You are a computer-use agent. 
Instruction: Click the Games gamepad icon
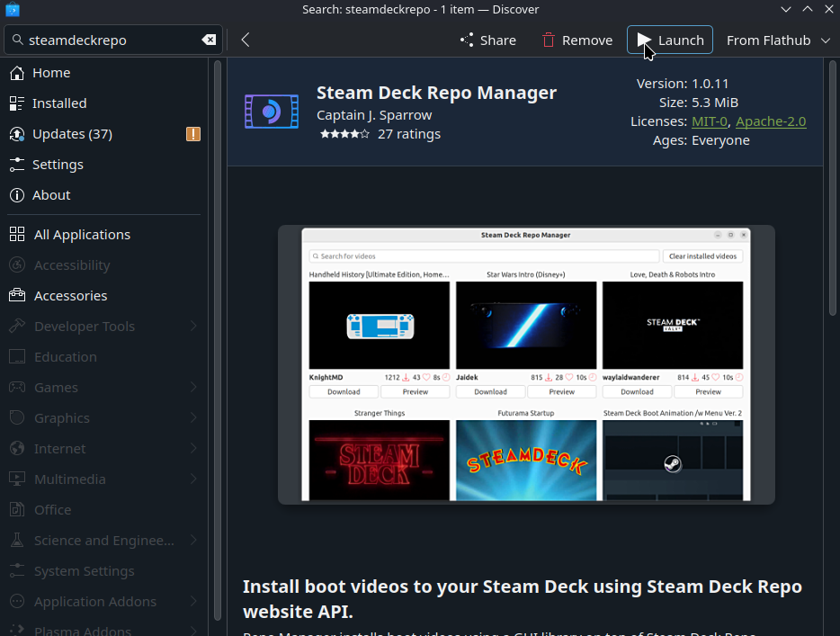tap(19, 387)
